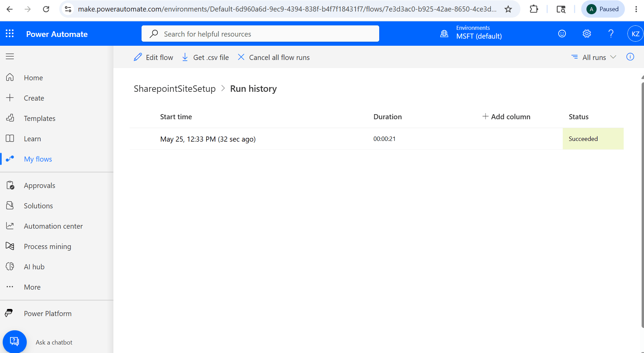Viewport: 644px width, 353px height.
Task: Open Solutions in the sidebar
Action: point(38,206)
